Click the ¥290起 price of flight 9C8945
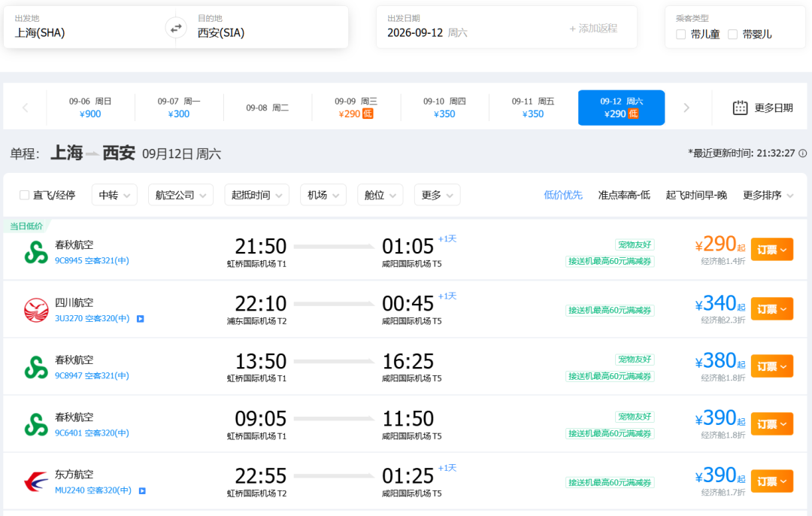812x516 pixels. tap(720, 244)
